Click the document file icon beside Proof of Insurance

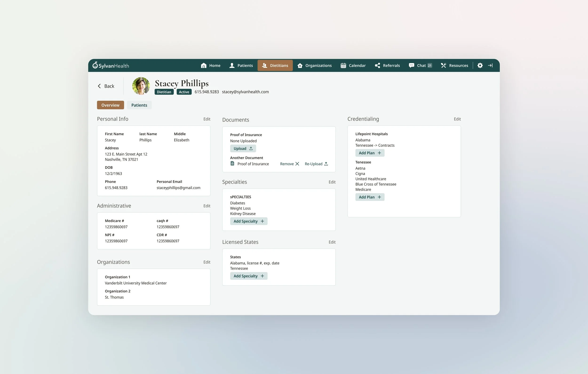[232, 163]
